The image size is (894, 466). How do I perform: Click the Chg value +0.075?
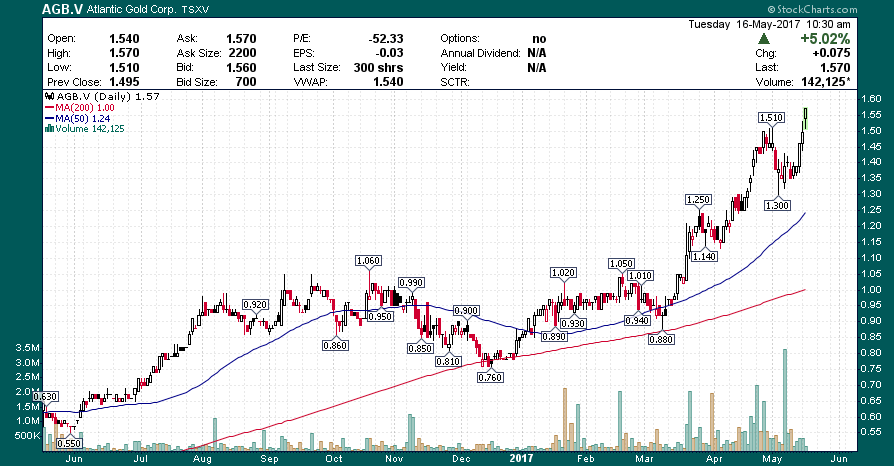pos(831,53)
